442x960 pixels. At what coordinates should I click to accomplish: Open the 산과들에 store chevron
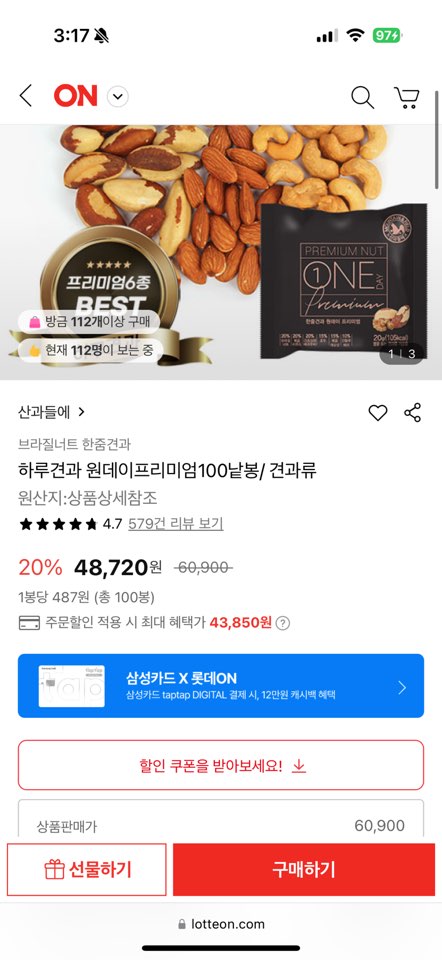[x=82, y=412]
